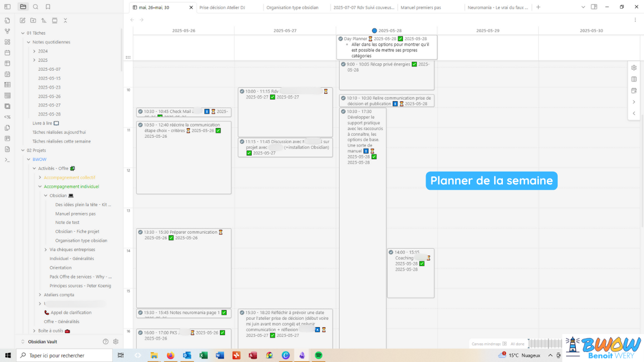Create a new folder in file explorer

pos(33,20)
